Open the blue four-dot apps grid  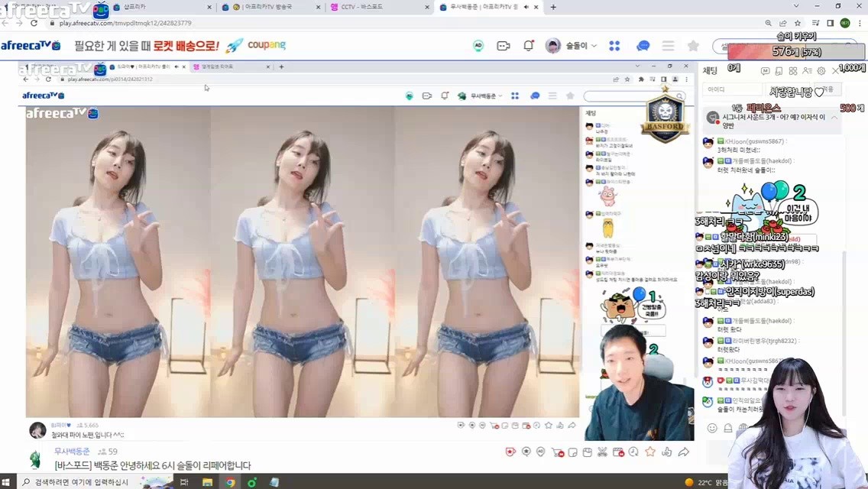[x=614, y=46]
